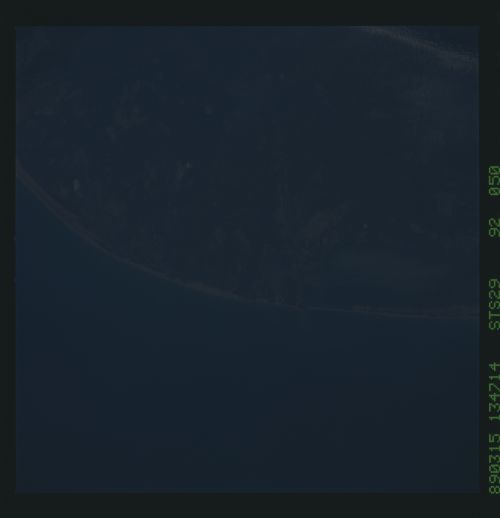Click the pale spot near left side
500x518 pixels.
(x=76, y=184)
